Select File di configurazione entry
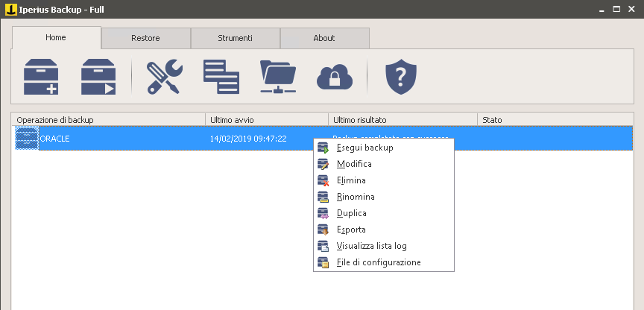This screenshot has width=644, height=310. 384,263
